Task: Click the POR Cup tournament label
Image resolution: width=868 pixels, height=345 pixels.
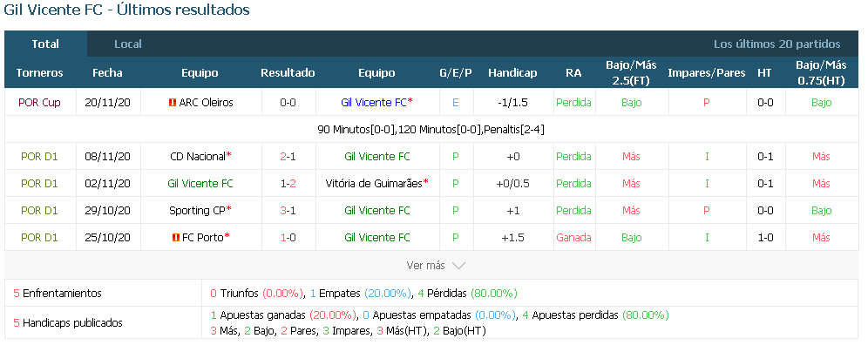Action: [x=40, y=103]
